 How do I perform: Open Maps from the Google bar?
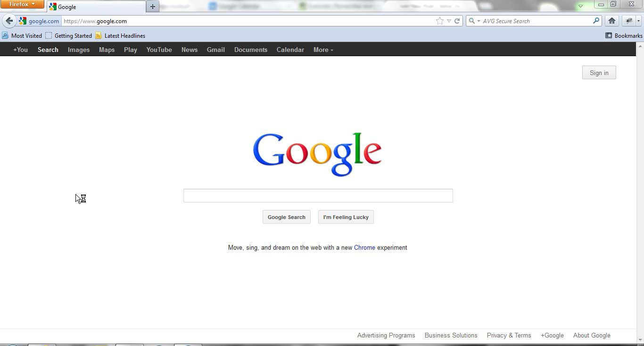107,50
